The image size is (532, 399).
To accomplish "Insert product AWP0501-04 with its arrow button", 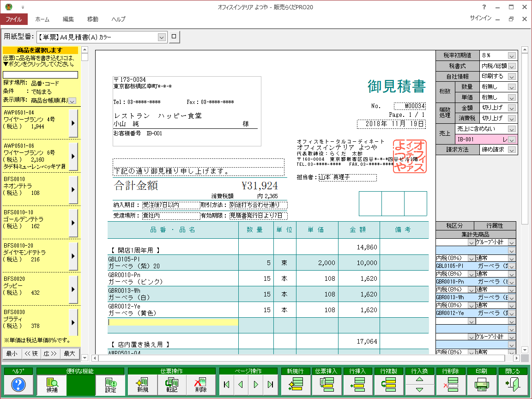I will 73,123.
